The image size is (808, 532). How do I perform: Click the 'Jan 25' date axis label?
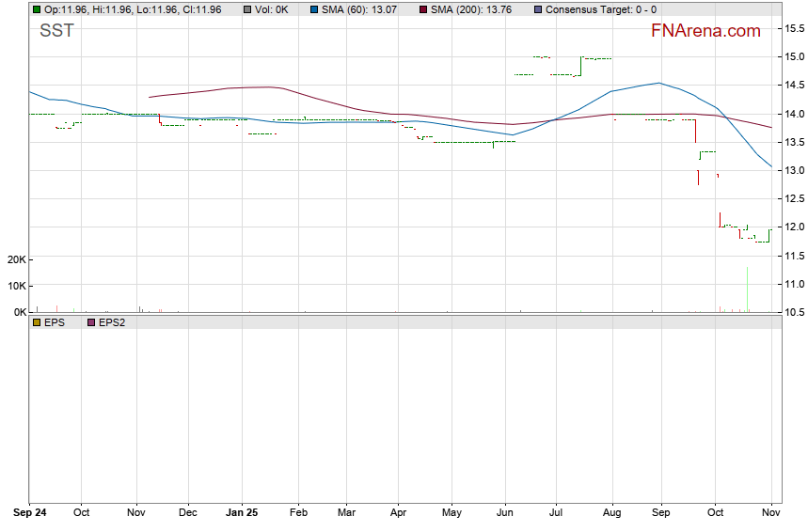point(242,513)
